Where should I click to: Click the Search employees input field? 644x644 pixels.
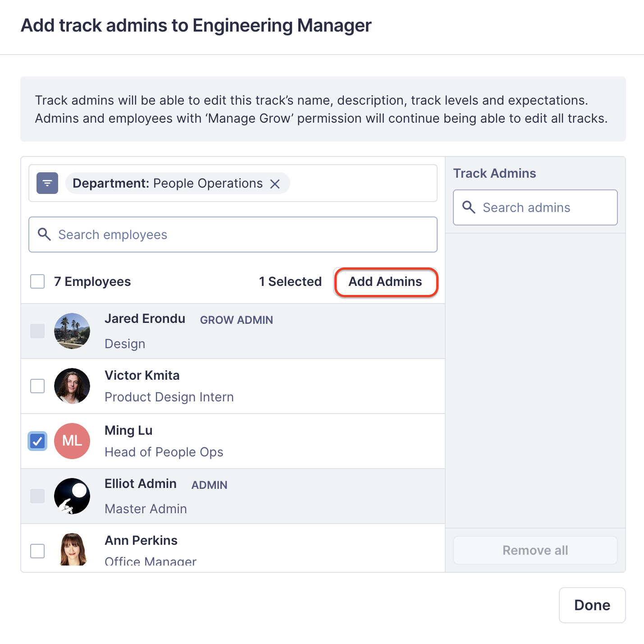tap(180, 235)
